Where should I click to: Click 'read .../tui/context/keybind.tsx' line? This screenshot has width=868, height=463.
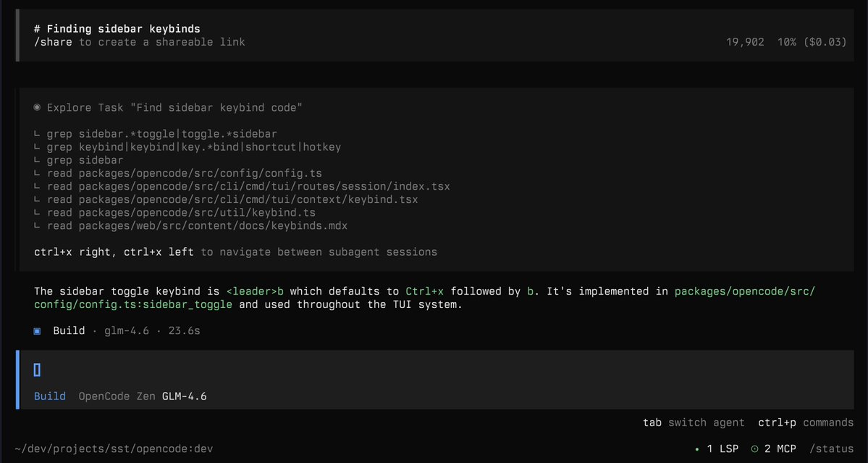(226, 200)
